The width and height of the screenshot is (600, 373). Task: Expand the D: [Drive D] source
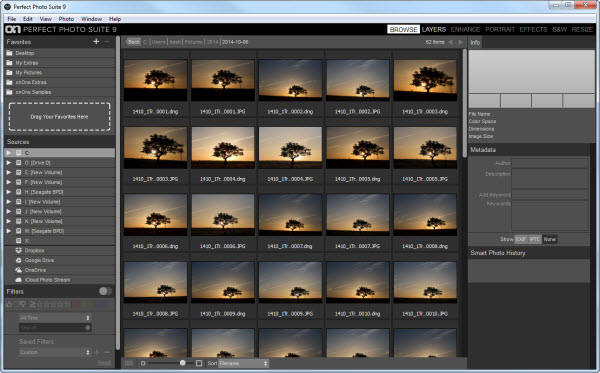pyautogui.click(x=9, y=163)
